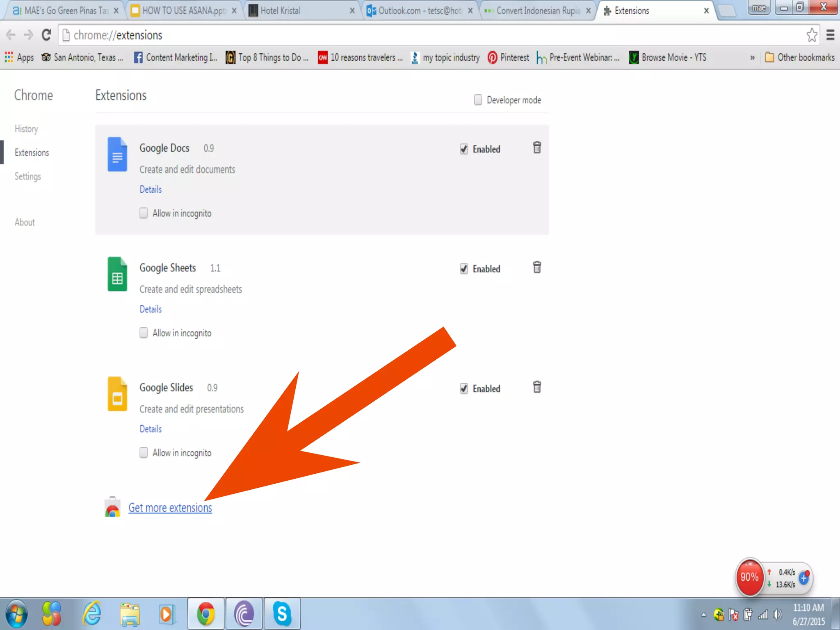
Task: Open Skype from the taskbar
Action: [x=282, y=614]
